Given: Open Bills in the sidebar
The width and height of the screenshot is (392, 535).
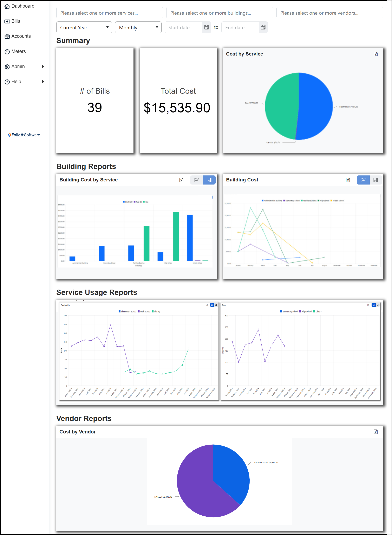Looking at the screenshot, I should [16, 21].
